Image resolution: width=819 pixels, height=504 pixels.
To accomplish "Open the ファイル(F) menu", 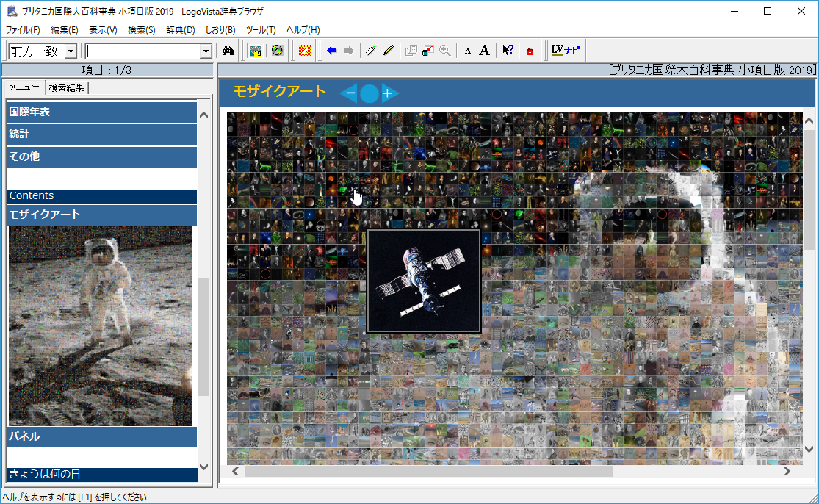I will click(23, 30).
